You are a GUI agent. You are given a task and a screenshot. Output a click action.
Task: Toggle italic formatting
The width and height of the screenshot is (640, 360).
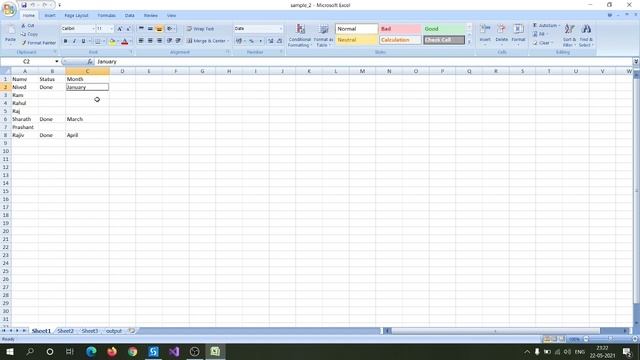click(74, 41)
